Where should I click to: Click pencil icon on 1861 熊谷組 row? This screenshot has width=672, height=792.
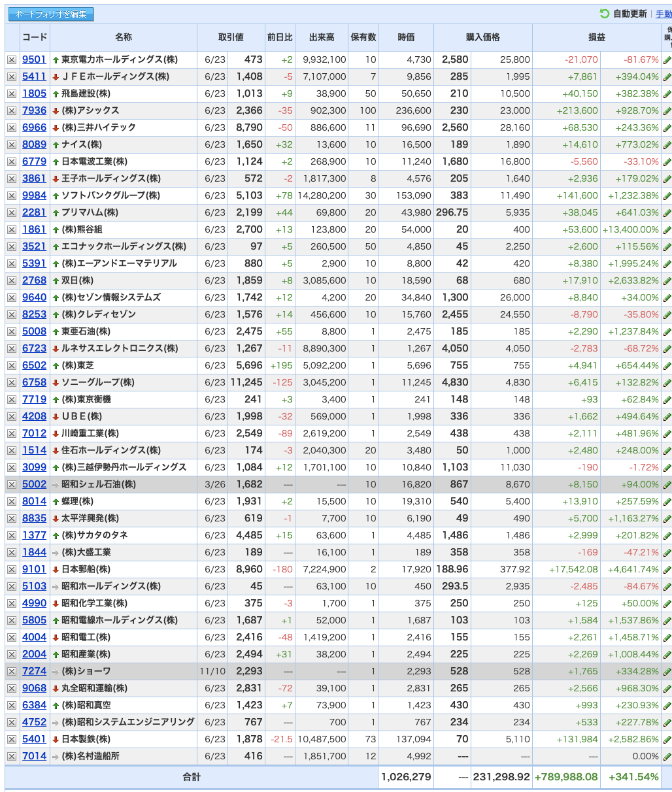tap(667, 229)
